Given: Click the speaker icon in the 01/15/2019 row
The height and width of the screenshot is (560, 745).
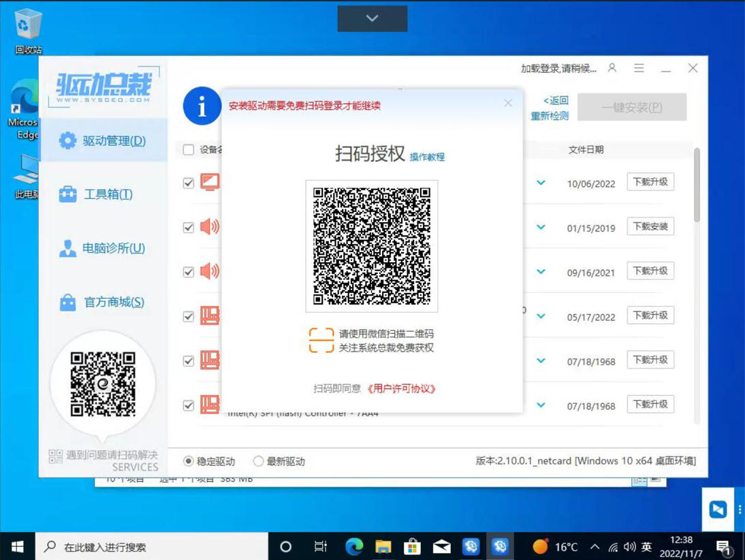Looking at the screenshot, I should 210,227.
